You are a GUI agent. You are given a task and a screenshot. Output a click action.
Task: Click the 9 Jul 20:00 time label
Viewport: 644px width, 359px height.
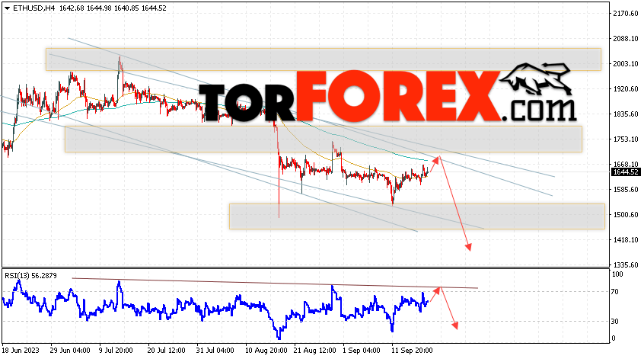click(x=116, y=351)
